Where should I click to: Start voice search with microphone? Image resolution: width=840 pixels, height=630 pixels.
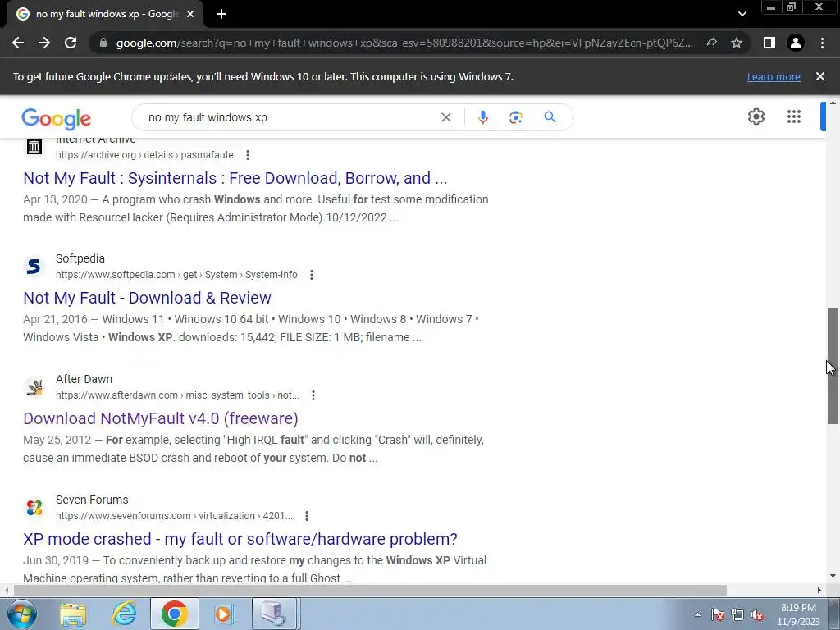click(482, 117)
